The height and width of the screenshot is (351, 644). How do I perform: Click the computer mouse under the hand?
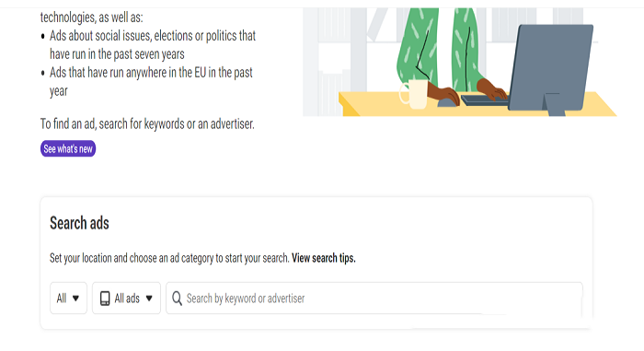[x=448, y=101]
